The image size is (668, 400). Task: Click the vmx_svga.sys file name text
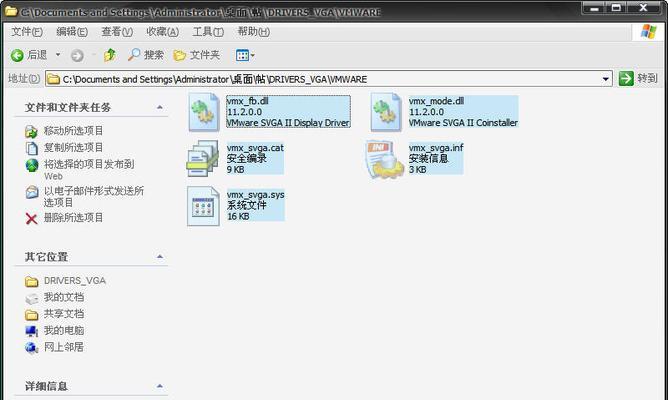tap(256, 195)
